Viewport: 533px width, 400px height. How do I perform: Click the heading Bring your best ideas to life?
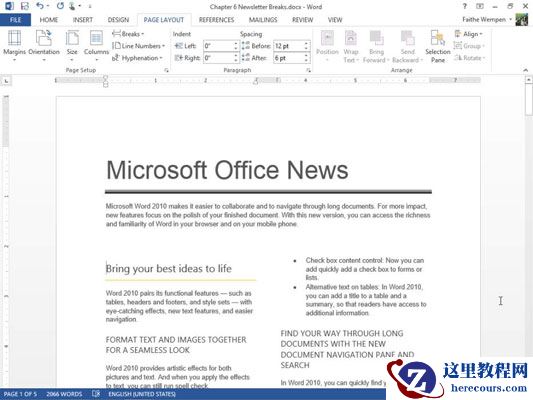coord(169,269)
